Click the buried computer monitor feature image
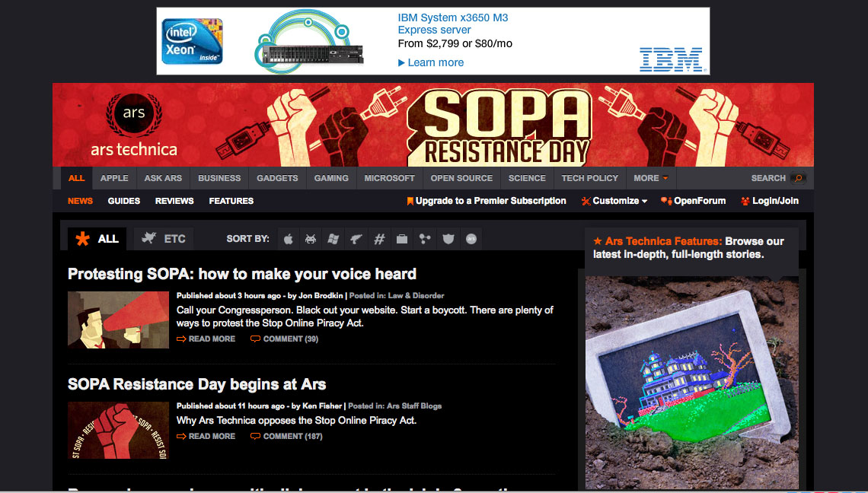 pyautogui.click(x=692, y=383)
